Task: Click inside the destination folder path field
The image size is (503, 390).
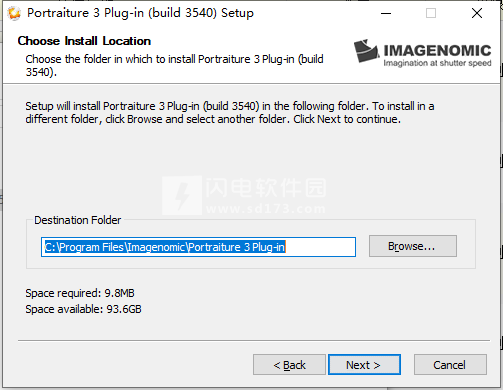Action: point(198,247)
